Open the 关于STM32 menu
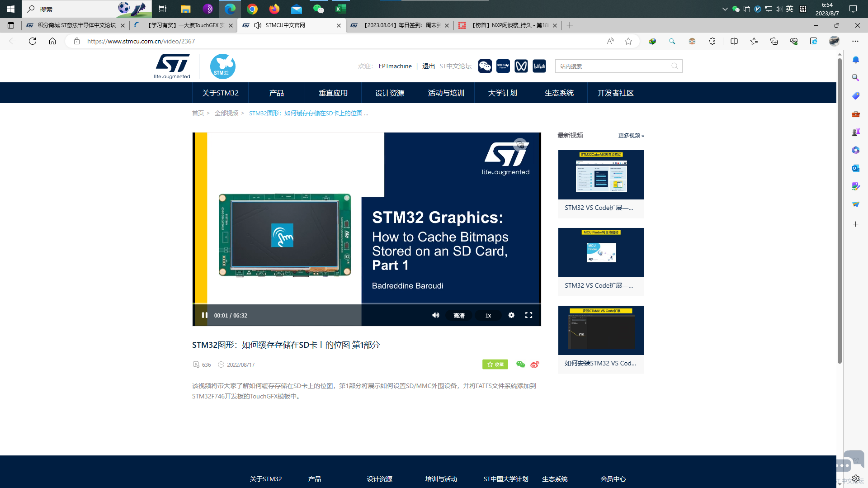Screen dimensions: 868x488 220,93
